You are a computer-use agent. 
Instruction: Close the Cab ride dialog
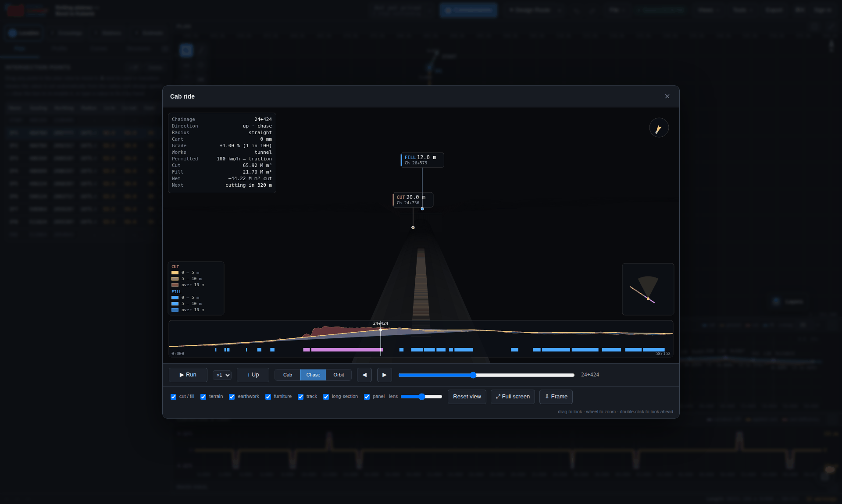[x=667, y=96]
